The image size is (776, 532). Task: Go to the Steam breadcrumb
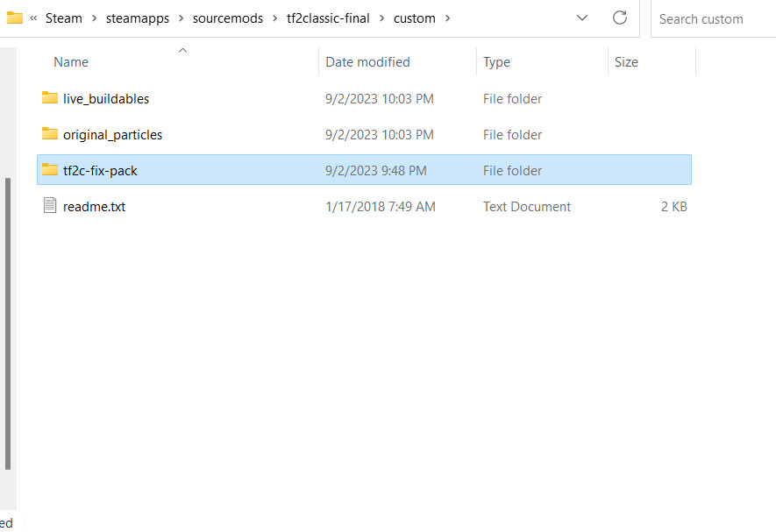point(64,18)
